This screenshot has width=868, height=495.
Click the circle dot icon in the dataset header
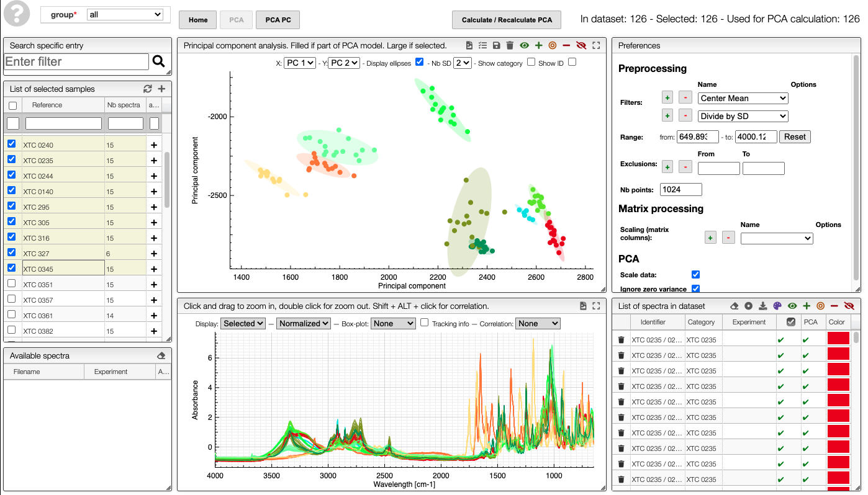pos(749,306)
